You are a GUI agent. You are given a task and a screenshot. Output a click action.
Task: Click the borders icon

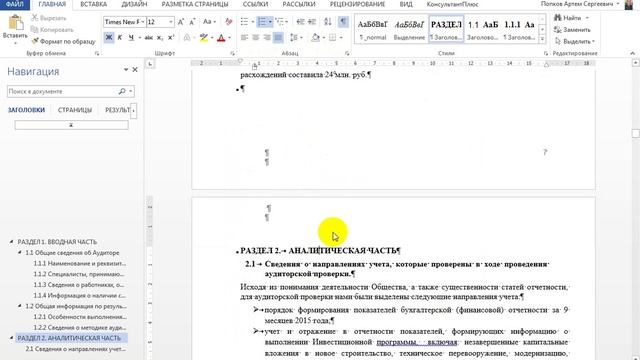pos(333,38)
